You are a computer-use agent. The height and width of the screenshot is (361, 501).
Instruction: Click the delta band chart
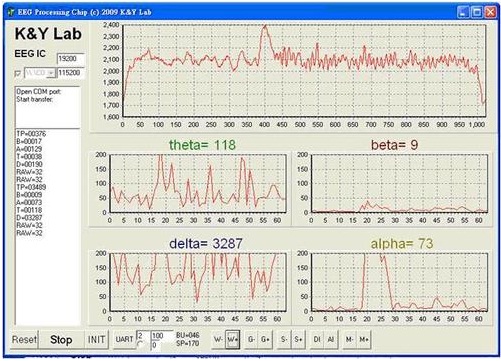198,282
